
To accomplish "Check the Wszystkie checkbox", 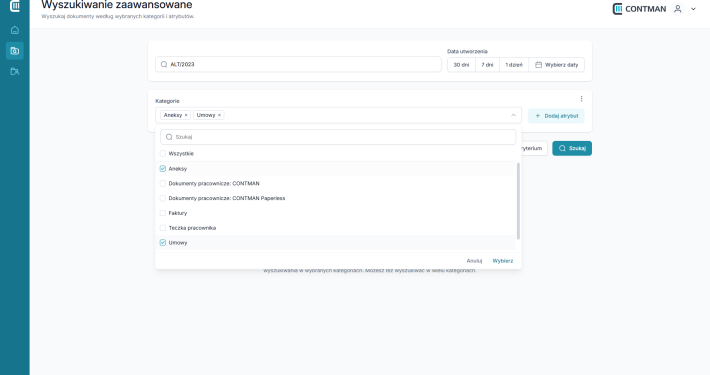I will (163, 154).
